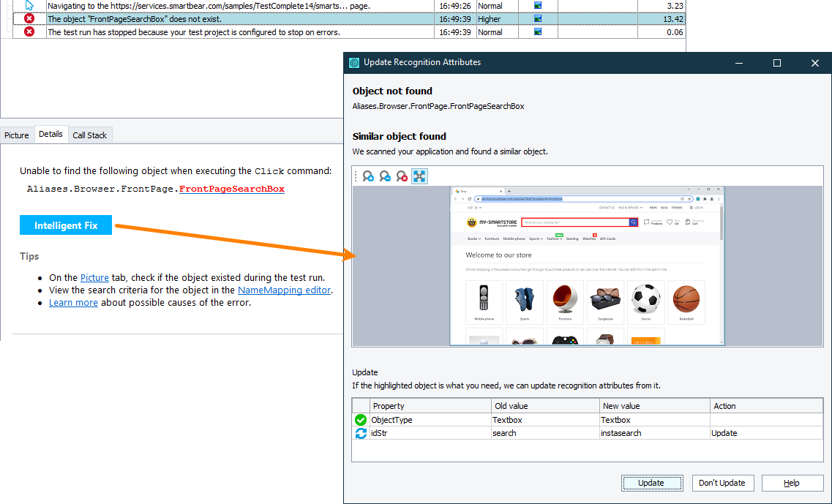This screenshot has height=504, width=832.
Task: Switch to the Picture tab
Action: pos(16,135)
